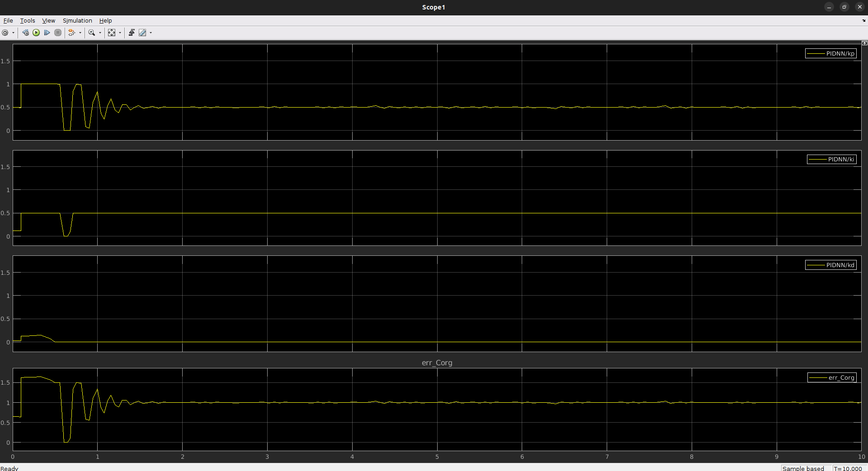Open scope configuration properties gear
Screen dimensions: 868x471
click(5, 33)
